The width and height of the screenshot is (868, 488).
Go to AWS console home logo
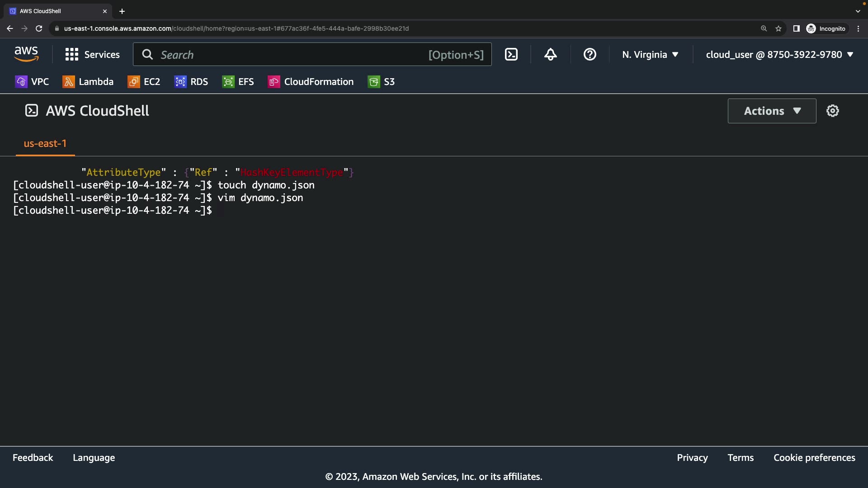(26, 54)
